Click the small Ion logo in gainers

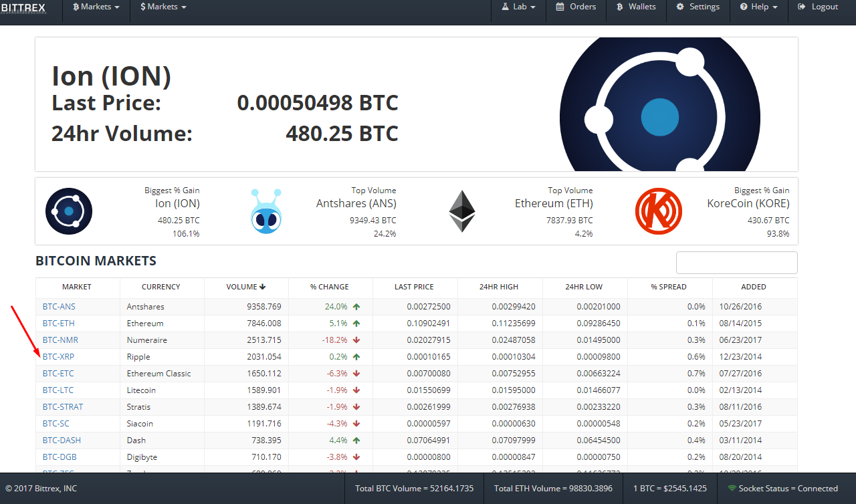click(x=69, y=211)
